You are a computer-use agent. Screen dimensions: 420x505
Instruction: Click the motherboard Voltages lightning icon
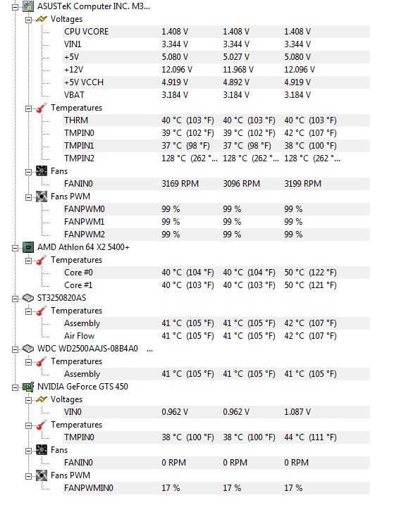pyautogui.click(x=42, y=19)
